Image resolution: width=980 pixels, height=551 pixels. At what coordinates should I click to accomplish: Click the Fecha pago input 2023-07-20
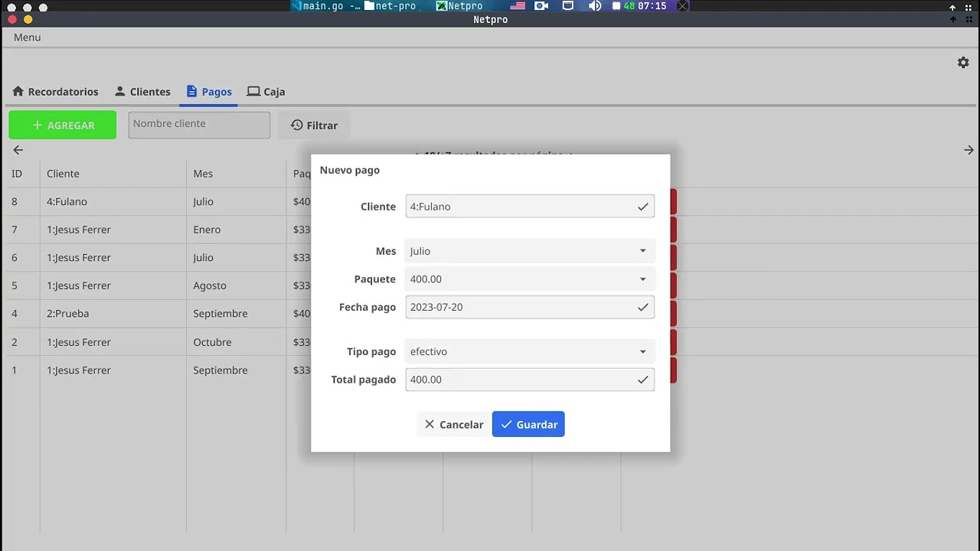530,307
